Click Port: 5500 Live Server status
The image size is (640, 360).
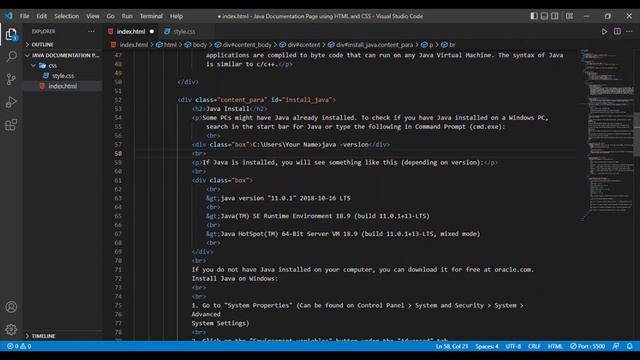[587, 346]
